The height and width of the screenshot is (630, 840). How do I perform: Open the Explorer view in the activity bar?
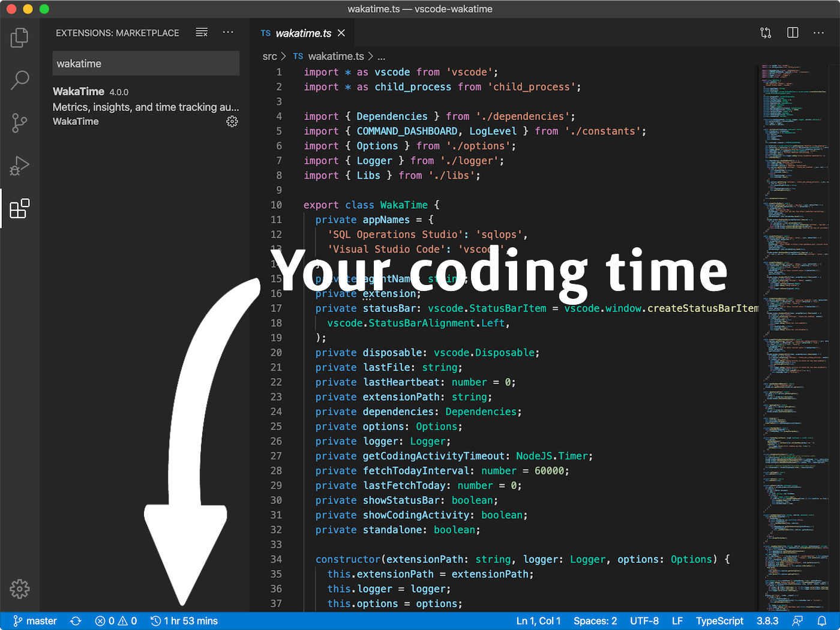pyautogui.click(x=20, y=37)
